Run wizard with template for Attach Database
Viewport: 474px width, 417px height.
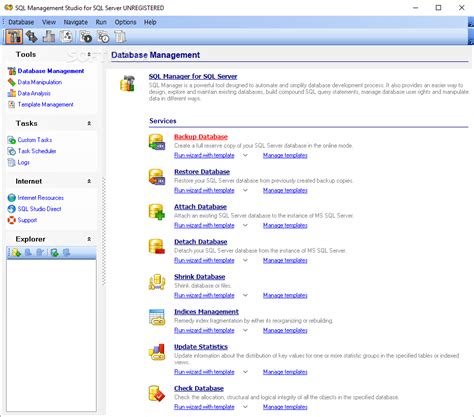coord(204,226)
